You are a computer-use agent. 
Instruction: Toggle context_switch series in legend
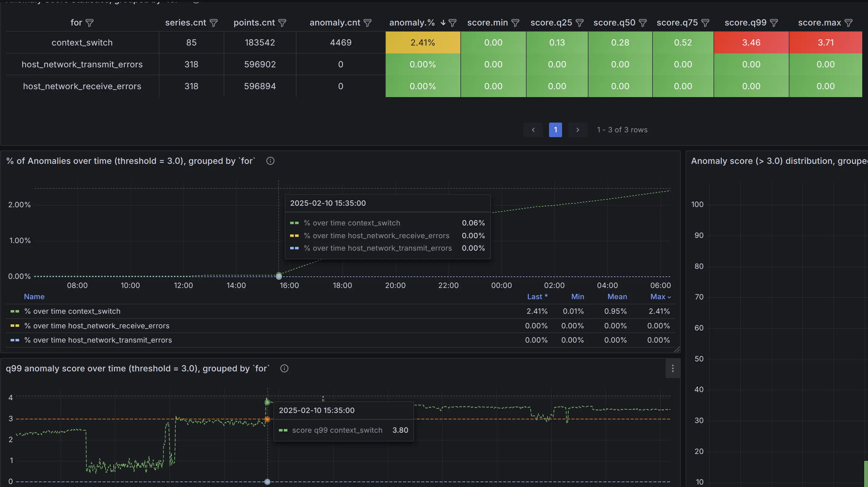point(72,311)
